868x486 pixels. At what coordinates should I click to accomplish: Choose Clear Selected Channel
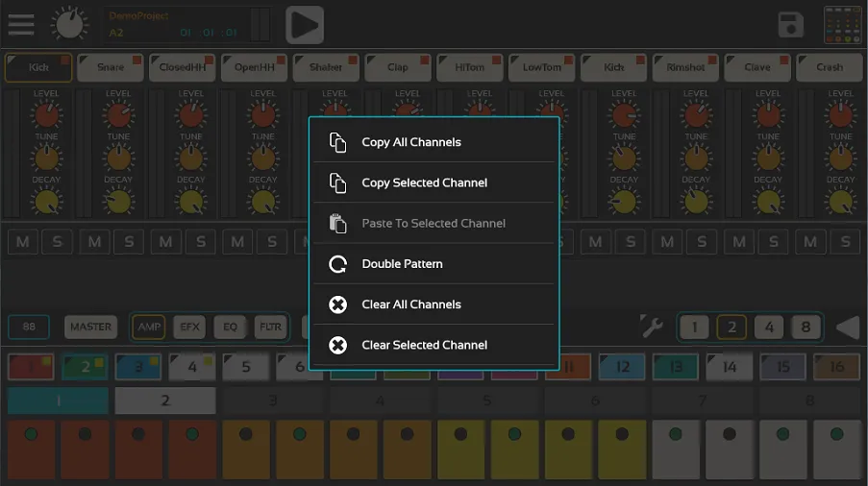point(434,345)
